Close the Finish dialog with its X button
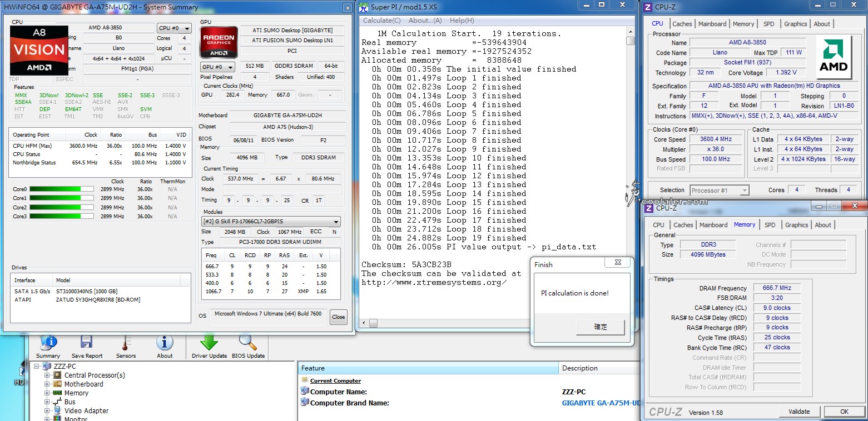Screen dimensions: 868x421 pos(618,263)
